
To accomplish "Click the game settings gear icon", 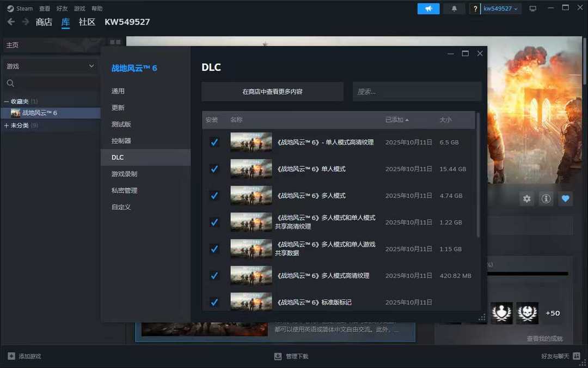I will pos(526,199).
